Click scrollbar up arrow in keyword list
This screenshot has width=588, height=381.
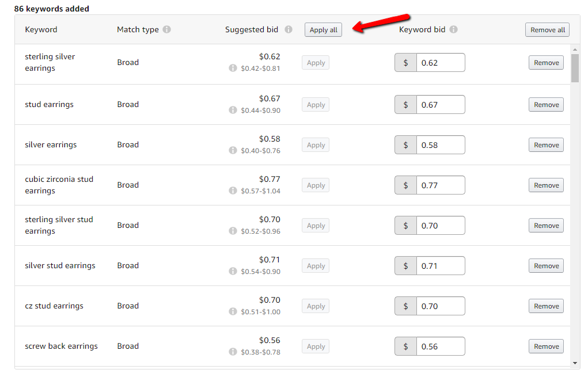575,49
